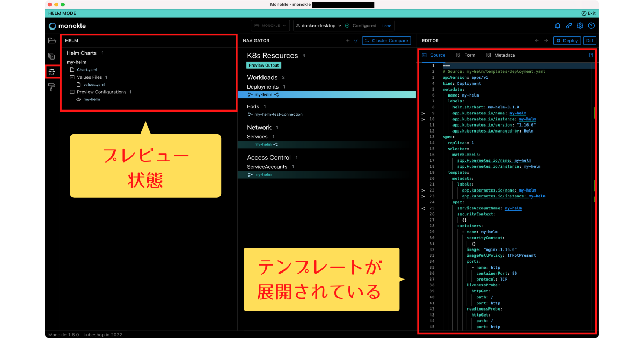Click the Helm Charts heading
Image resolution: width=644 pixels, height=338 pixels.
tap(82, 53)
